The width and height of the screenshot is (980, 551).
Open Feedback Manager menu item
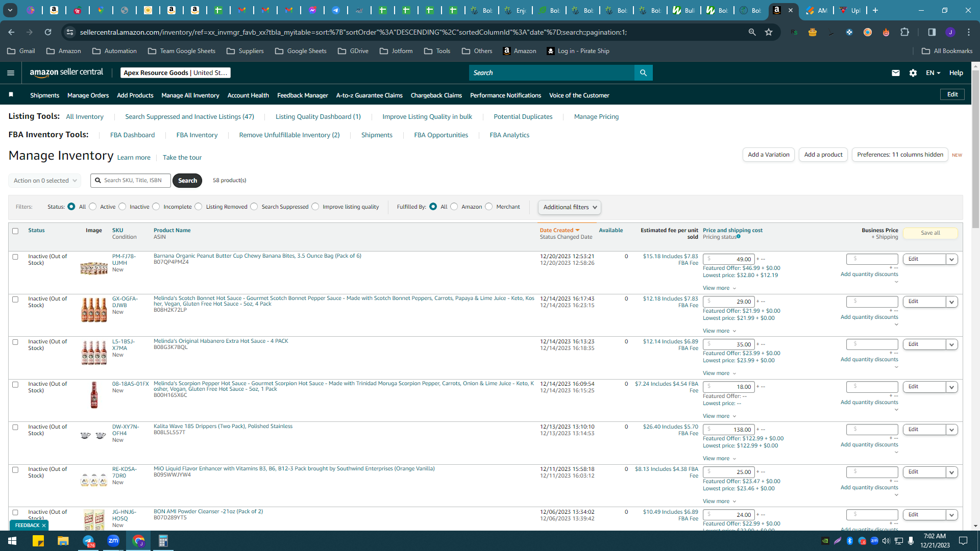point(303,95)
